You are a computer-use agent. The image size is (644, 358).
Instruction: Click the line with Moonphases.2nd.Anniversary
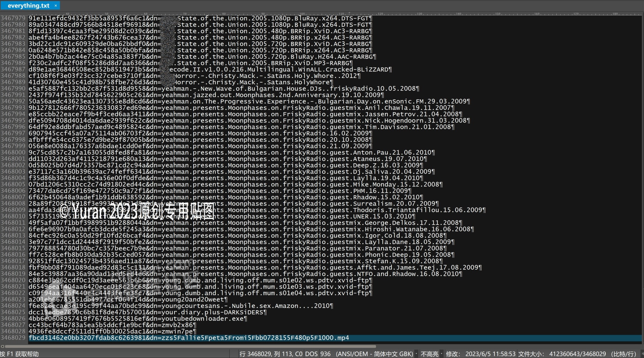tap(206, 95)
